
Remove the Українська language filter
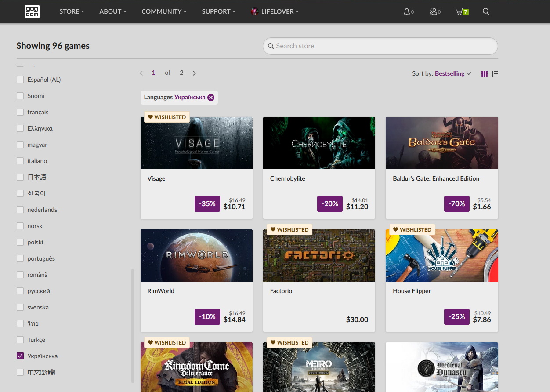[211, 98]
